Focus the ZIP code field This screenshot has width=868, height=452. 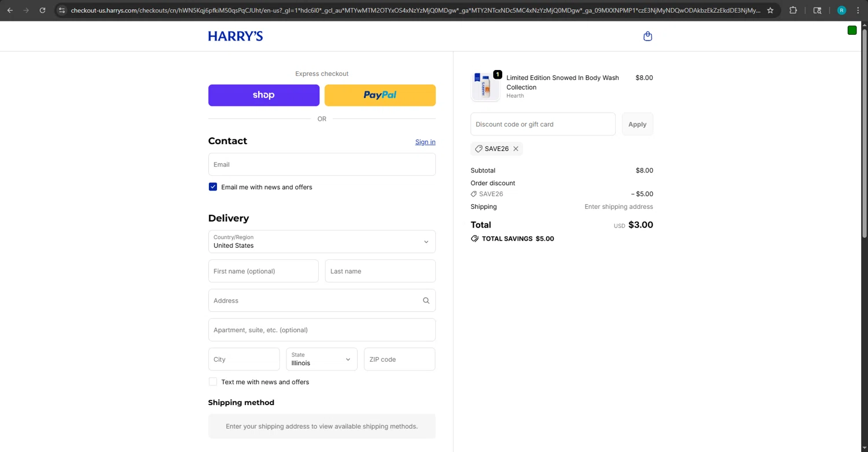pos(399,359)
